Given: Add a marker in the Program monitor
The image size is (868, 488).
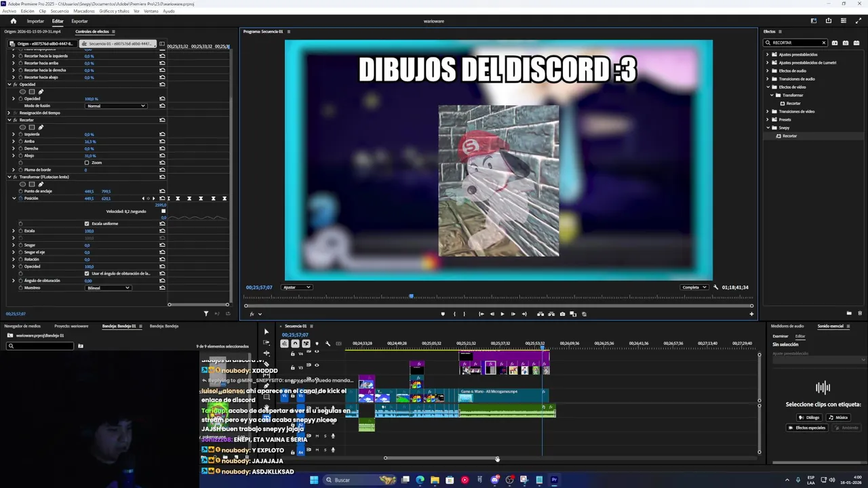Looking at the screenshot, I should point(443,314).
